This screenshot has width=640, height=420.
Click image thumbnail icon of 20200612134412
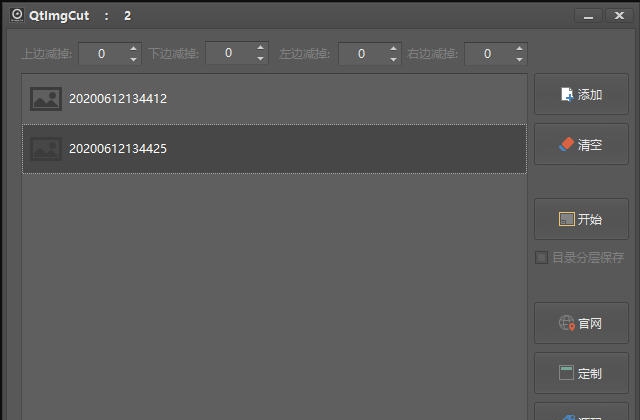(46, 99)
